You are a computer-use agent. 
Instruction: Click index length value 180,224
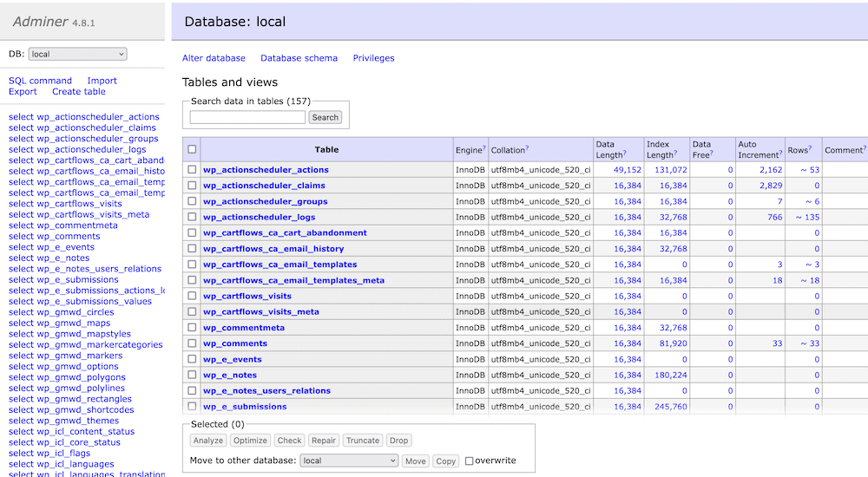pos(671,376)
